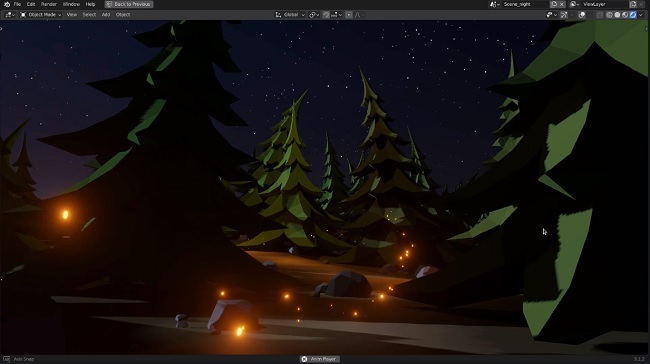Click the ViewLayer name field
650x364 pixels.
coord(605,4)
